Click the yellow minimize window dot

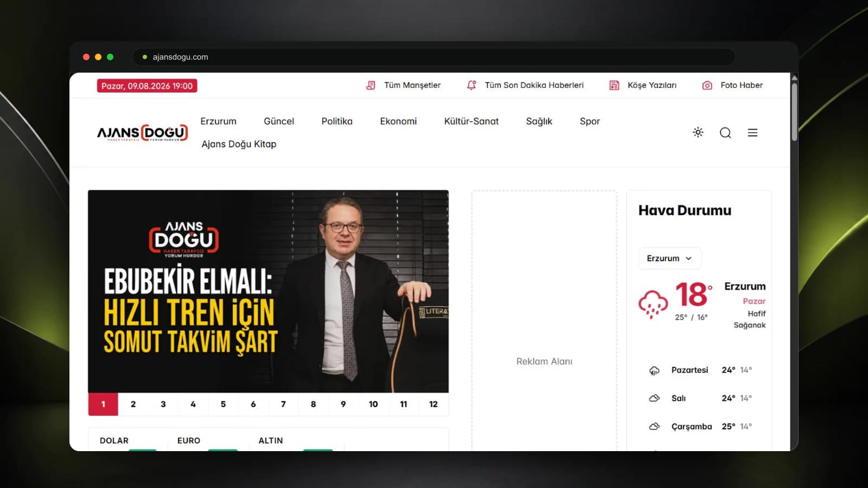[x=98, y=57]
